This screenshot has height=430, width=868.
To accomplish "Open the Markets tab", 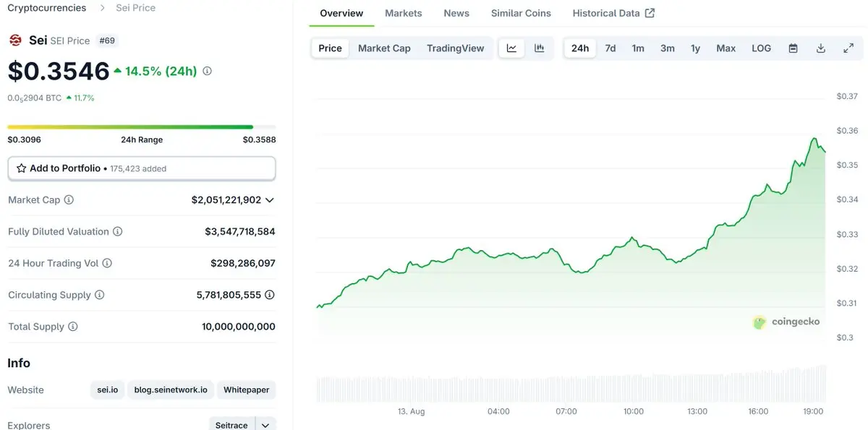I will coord(404,13).
